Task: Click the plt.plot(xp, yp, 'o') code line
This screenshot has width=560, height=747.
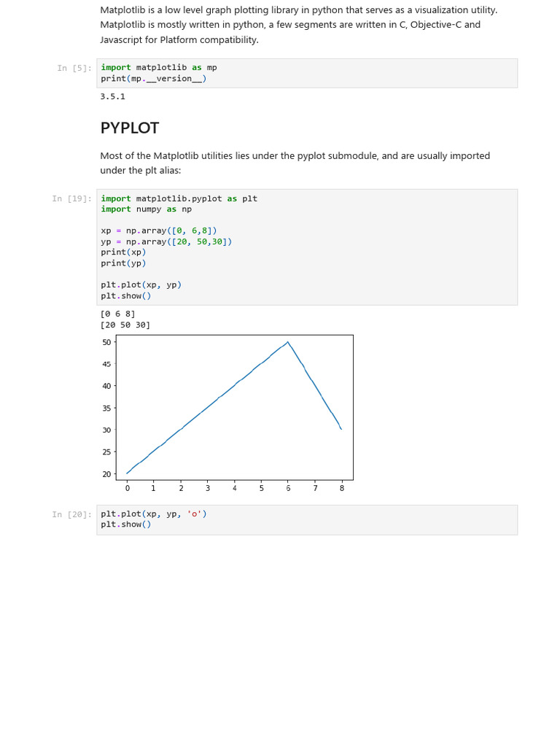Action: pos(154,514)
